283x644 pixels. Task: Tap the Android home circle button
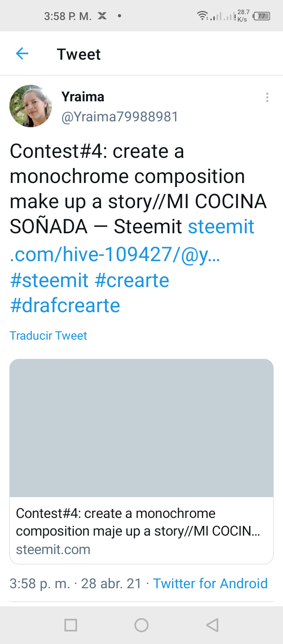[141, 625]
